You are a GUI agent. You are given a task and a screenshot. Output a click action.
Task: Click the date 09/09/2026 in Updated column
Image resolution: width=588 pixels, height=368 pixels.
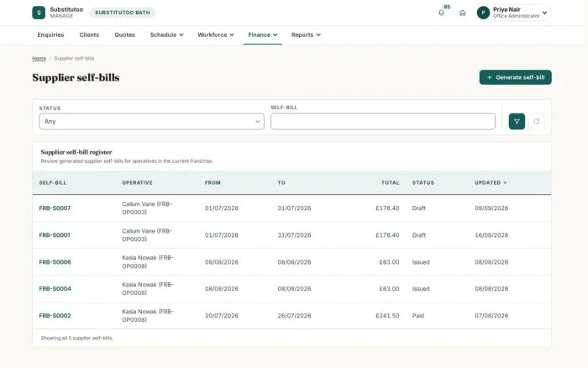click(491, 208)
